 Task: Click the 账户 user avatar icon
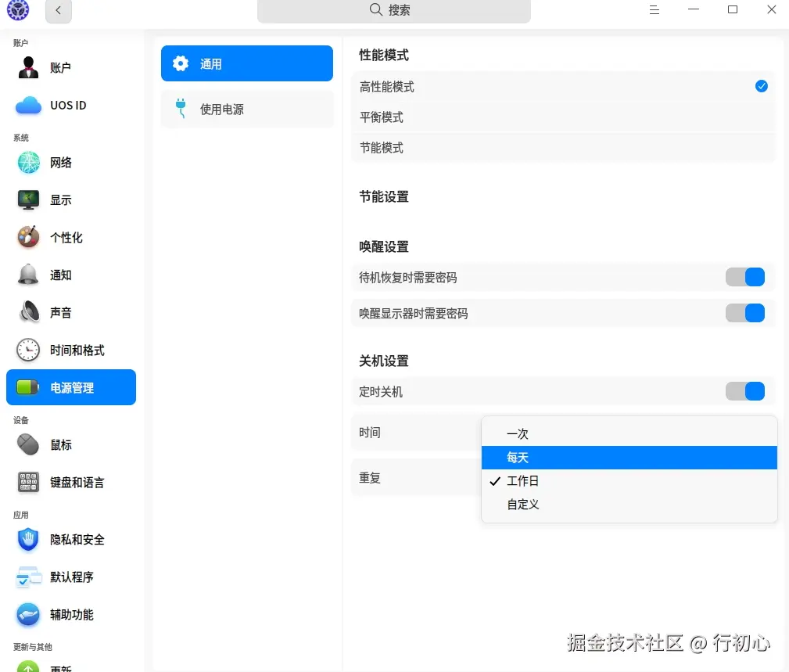[28, 67]
